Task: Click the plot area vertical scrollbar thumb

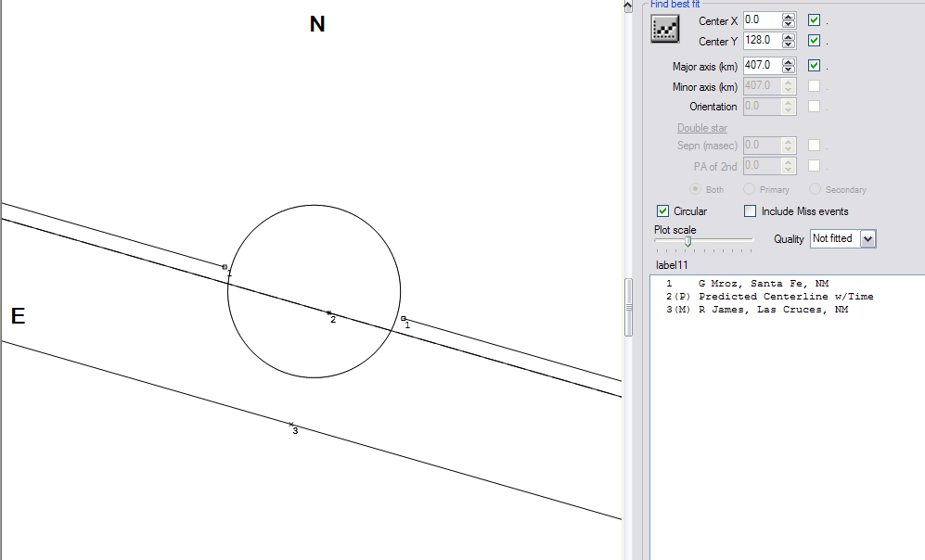Action: 629,307
